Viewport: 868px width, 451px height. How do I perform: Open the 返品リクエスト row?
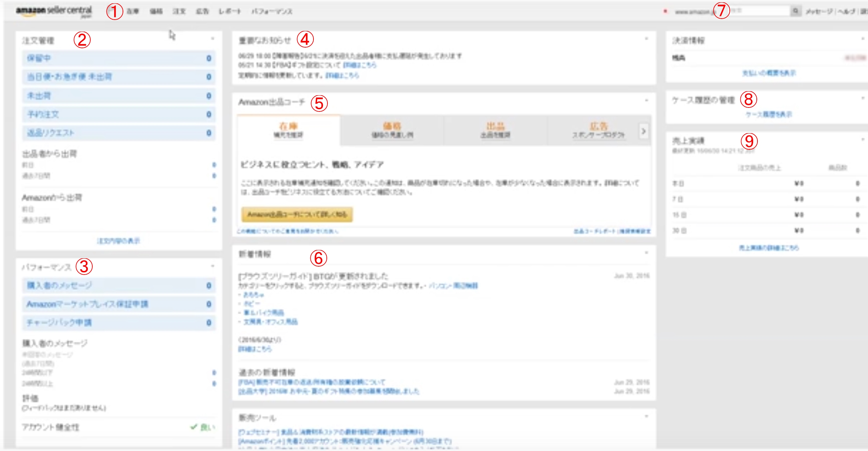pos(119,133)
